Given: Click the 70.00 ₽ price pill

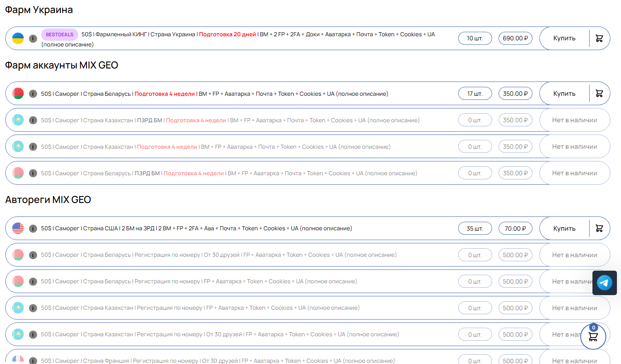Looking at the screenshot, I should click(515, 228).
